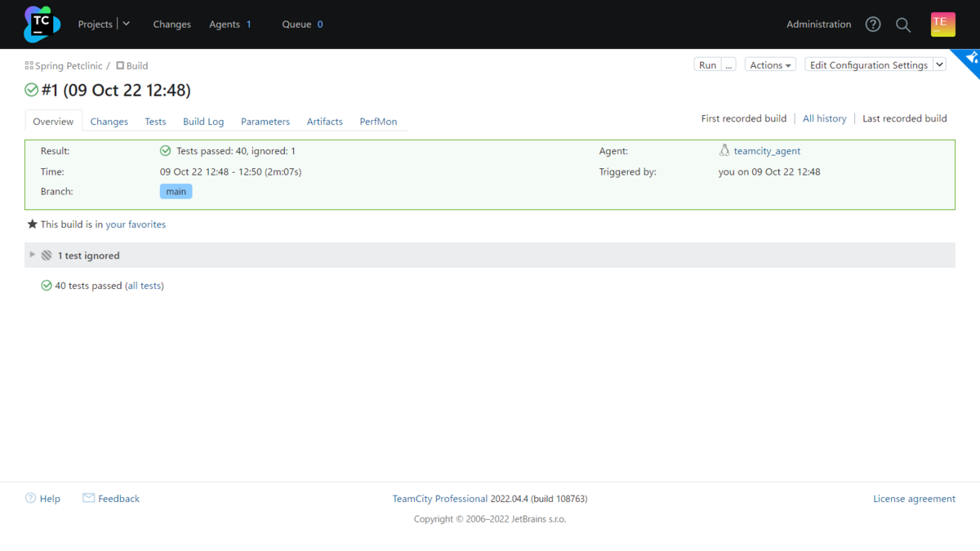Image resolution: width=980 pixels, height=551 pixels.
Task: Open the Projects dropdown arrow
Action: (x=127, y=24)
